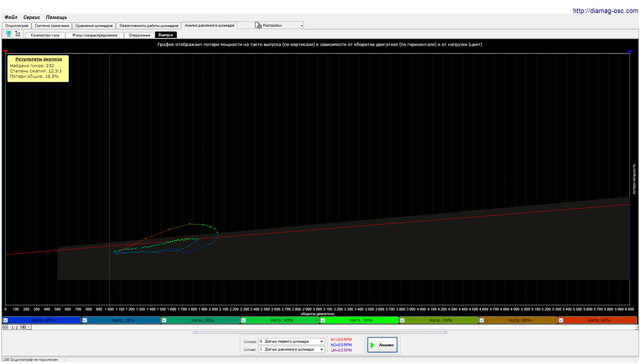Select the Выпуск sub-tab

click(x=165, y=35)
